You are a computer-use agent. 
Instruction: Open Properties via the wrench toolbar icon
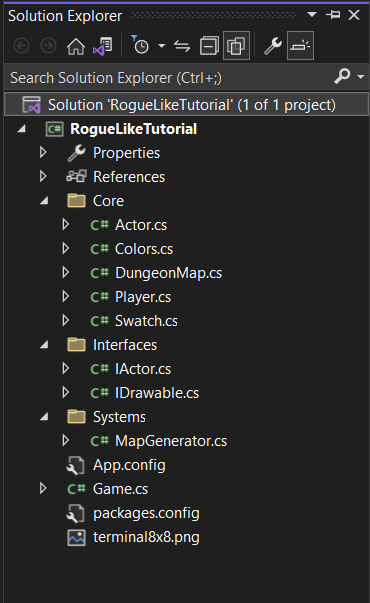[x=273, y=46]
